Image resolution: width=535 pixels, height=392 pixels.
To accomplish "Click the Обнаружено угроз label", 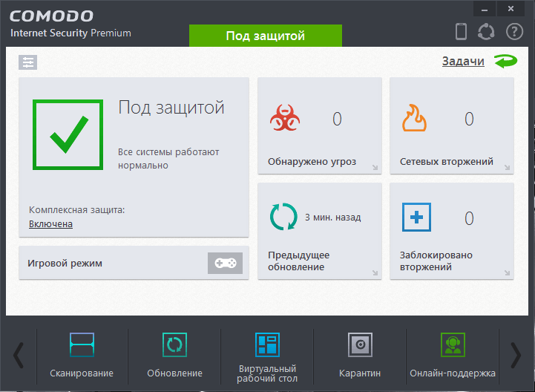I will coord(312,162).
